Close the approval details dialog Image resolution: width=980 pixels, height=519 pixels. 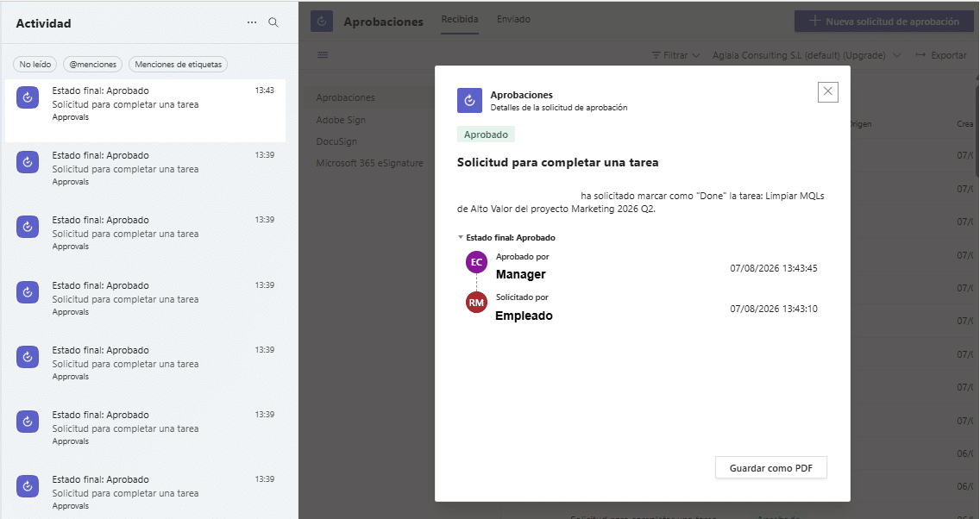[x=827, y=91]
